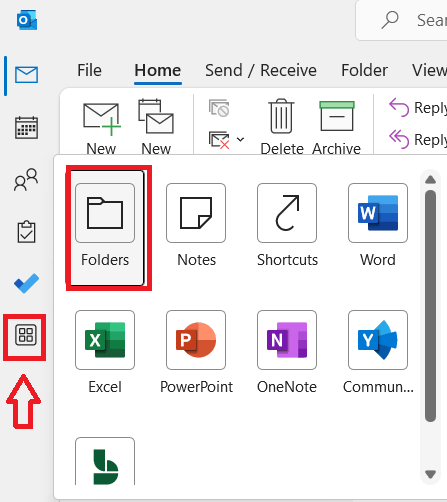Open Microsoft To Do checkmark icon

click(26, 283)
